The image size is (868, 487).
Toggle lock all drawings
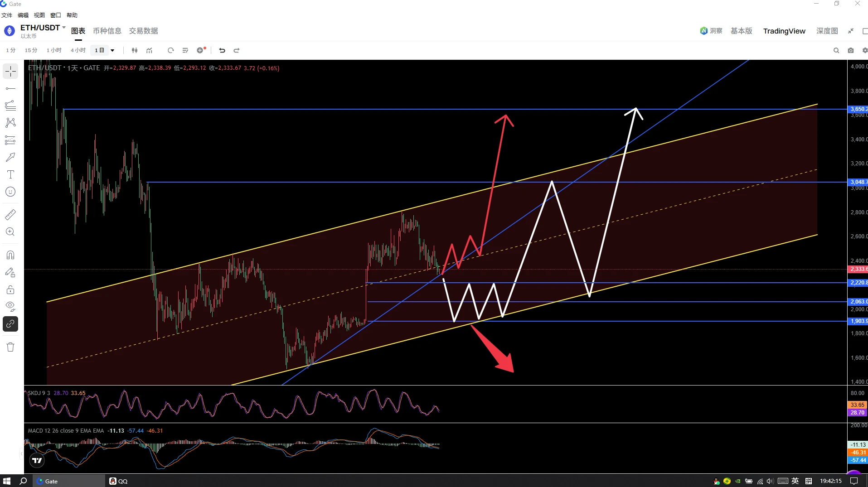click(10, 289)
